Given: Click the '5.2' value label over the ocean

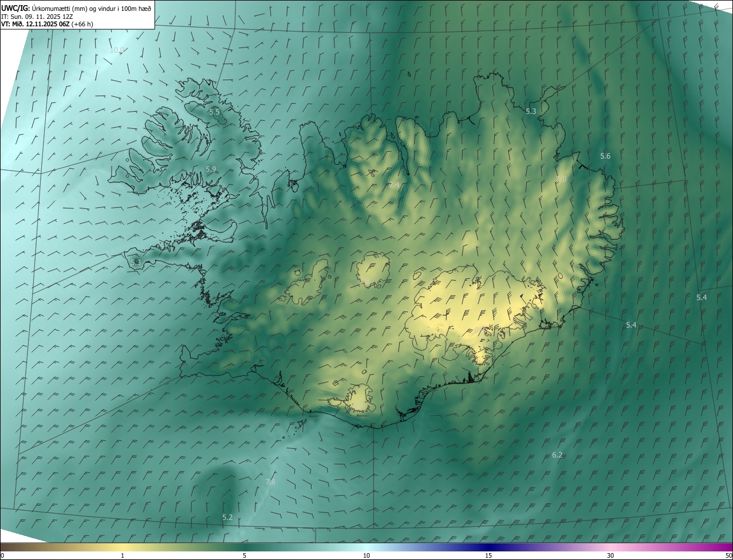Looking at the screenshot, I should point(227,518).
